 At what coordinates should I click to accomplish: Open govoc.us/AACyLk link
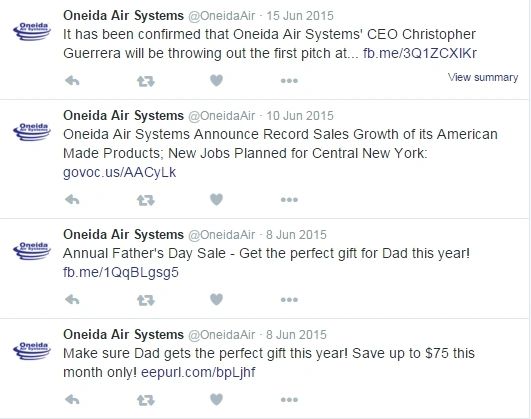(x=120, y=172)
